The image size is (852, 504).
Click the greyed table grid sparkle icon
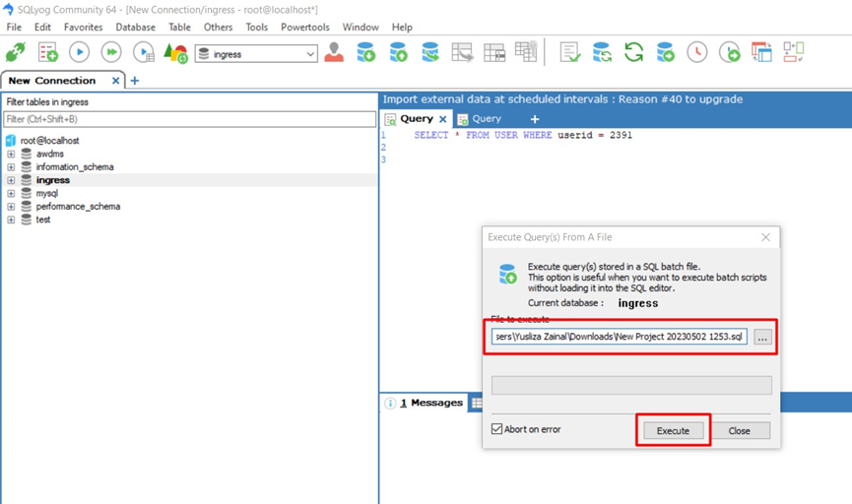(x=526, y=51)
